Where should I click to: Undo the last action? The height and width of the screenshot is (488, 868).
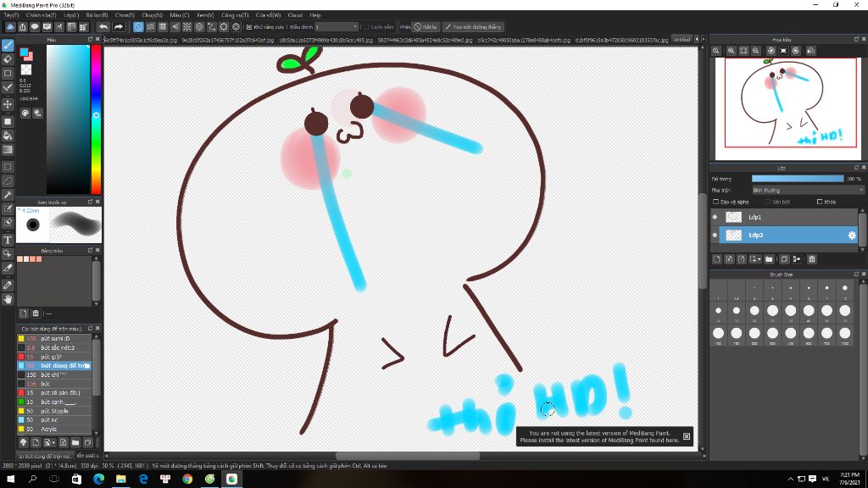pyautogui.click(x=103, y=26)
